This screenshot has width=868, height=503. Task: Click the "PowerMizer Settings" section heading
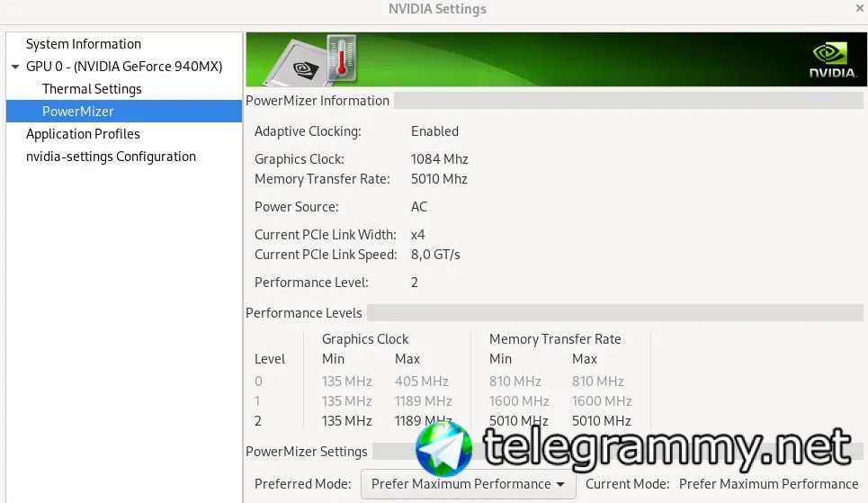point(306,452)
